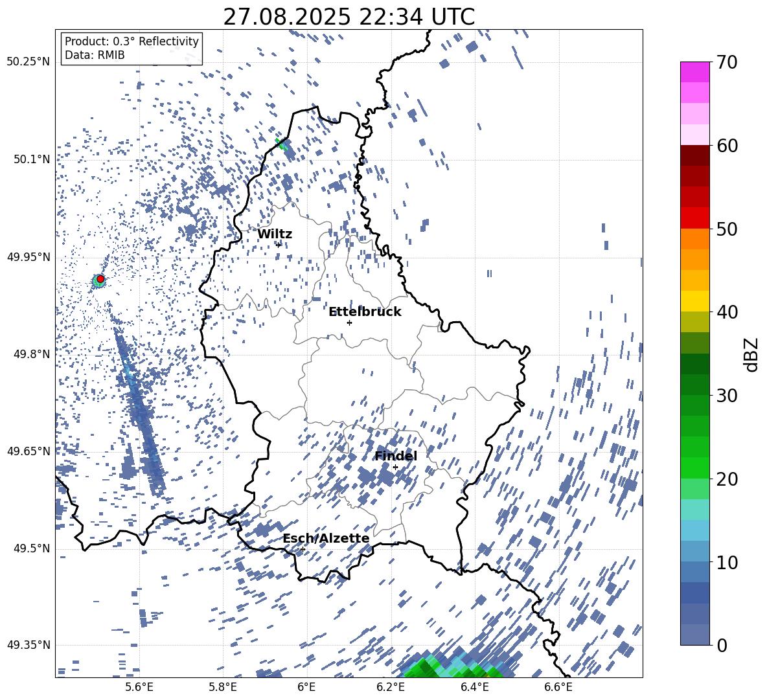Click the Wiltz city label
767x700 pixels.
tap(275, 234)
